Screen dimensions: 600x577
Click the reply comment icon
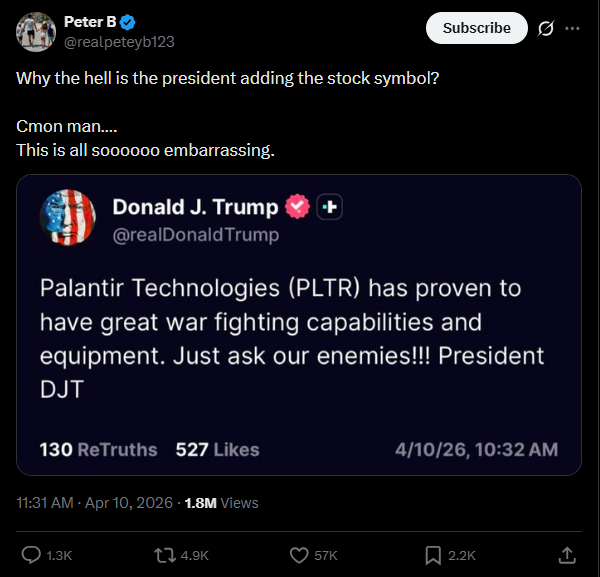[x=31, y=554]
